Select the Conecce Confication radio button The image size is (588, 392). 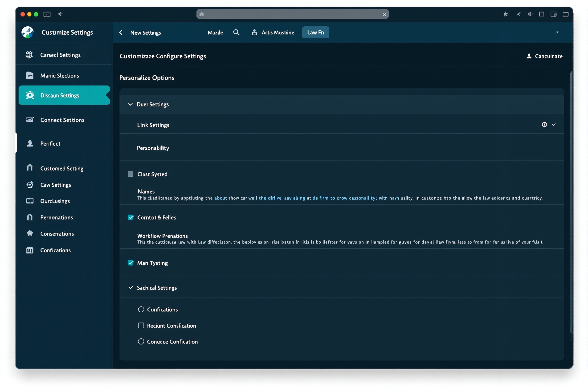[x=141, y=342]
